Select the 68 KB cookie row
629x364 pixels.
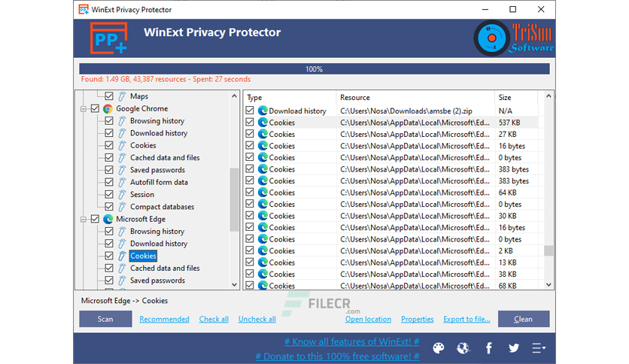[x=390, y=286]
